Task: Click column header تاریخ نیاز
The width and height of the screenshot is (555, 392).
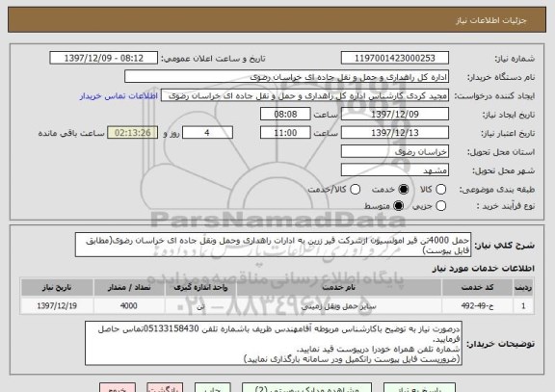Action: pos(57,288)
